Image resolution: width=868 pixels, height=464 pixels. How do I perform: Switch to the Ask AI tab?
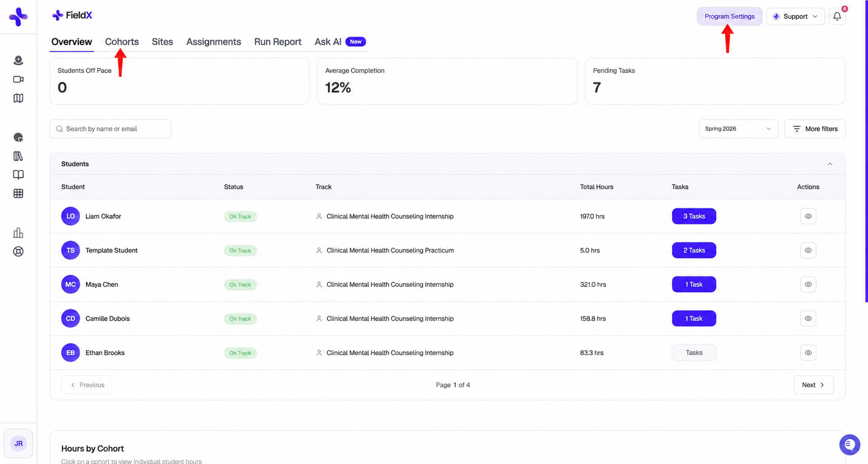click(x=340, y=41)
